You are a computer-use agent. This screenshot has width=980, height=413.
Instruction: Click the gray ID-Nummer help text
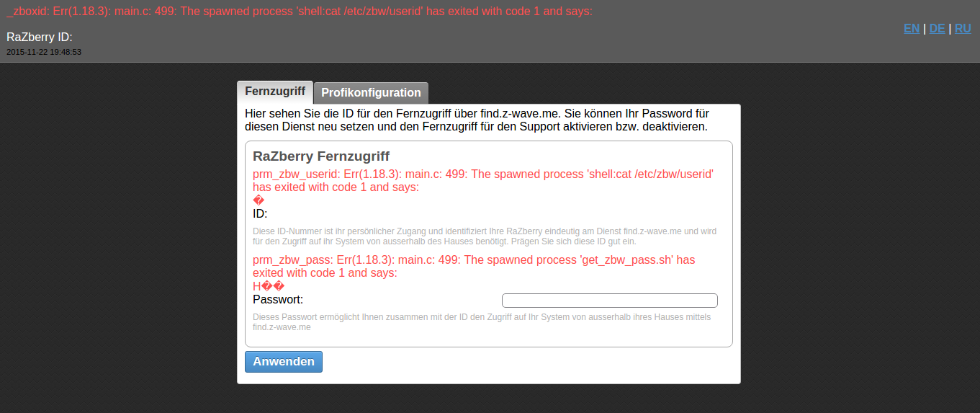coord(484,236)
